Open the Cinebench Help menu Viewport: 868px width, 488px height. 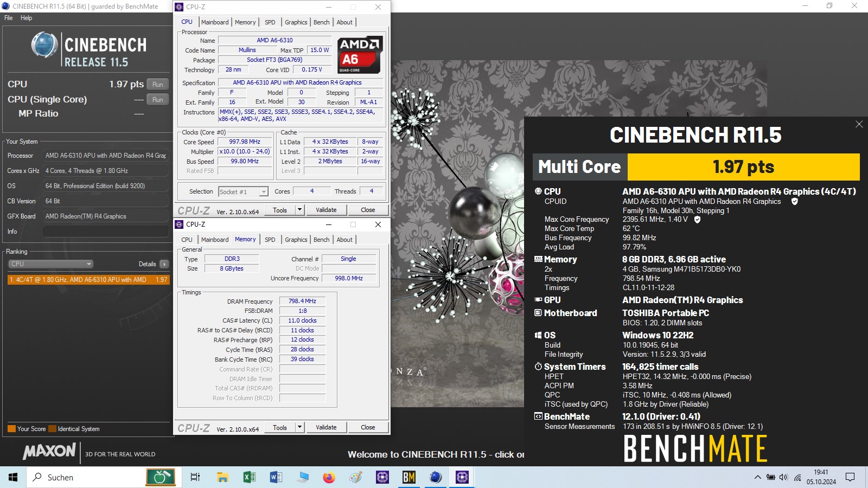coord(26,18)
